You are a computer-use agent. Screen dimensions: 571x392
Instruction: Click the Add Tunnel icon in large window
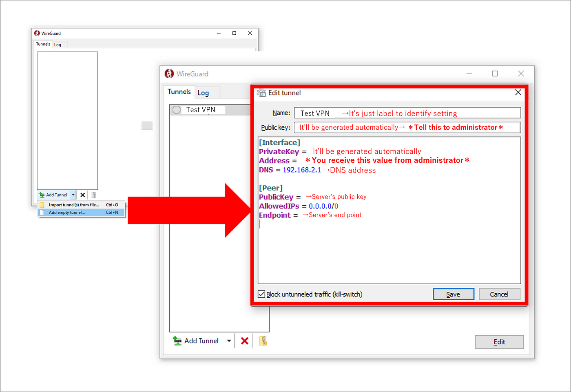[x=177, y=341]
